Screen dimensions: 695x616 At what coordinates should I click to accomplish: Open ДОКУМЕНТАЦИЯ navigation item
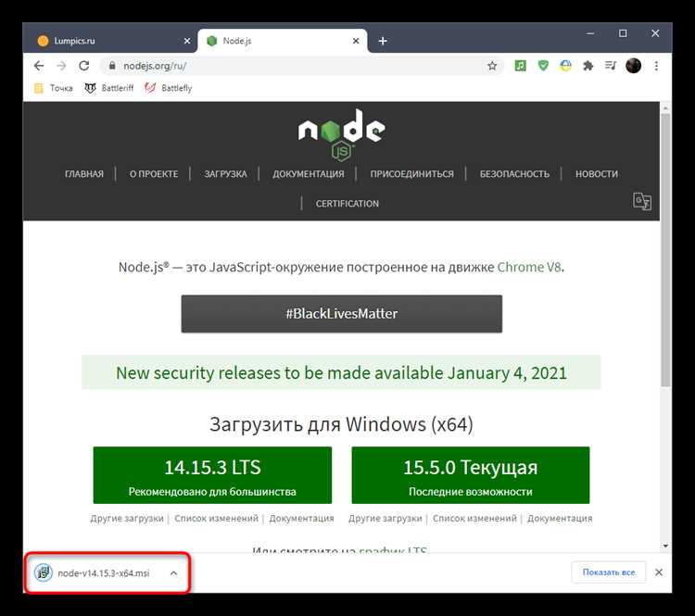tap(309, 174)
